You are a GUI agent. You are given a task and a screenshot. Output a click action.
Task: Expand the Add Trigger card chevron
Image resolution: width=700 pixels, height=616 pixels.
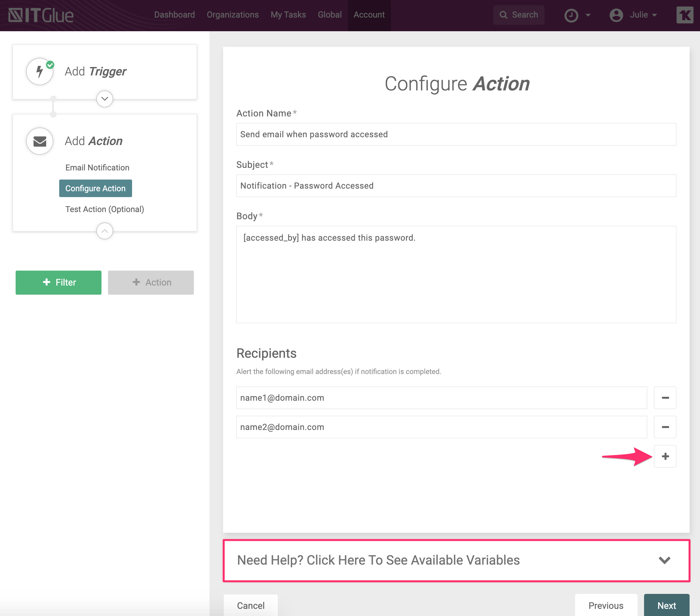point(105,99)
